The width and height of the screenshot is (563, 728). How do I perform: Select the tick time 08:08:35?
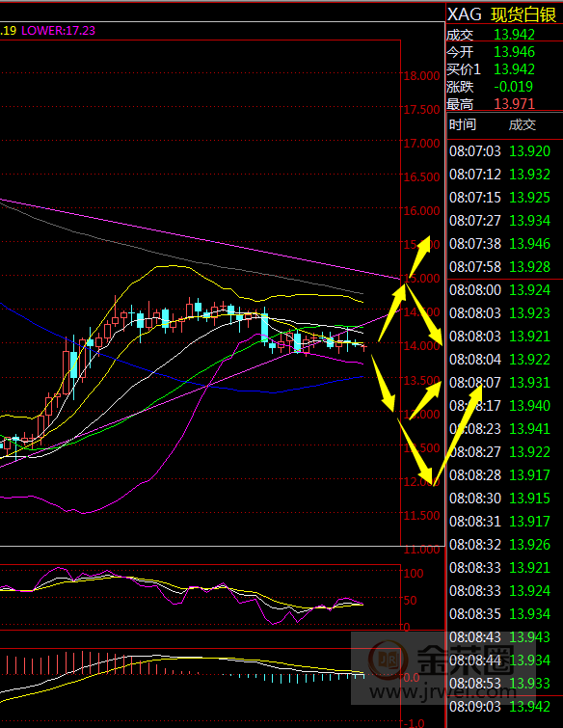tap(475, 614)
